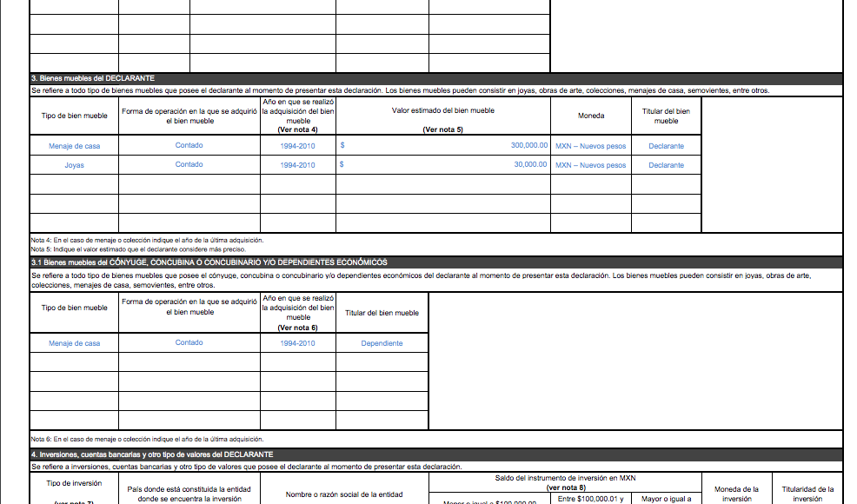Viewport: 857px width, 504px height.
Task: Click the Tipo de inversión column header
Action: tap(75, 483)
